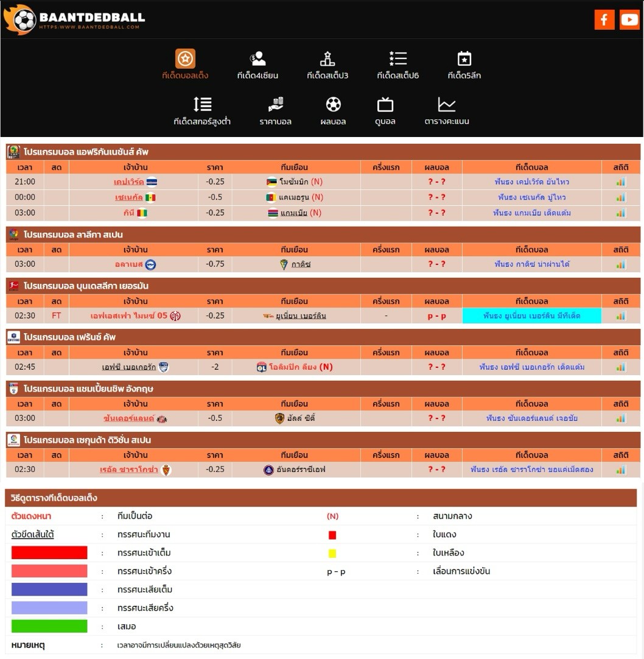This screenshot has height=659, width=644.
Task: Open the ทีเด็ดสเต็ป3 podium icon
Action: coord(327,58)
